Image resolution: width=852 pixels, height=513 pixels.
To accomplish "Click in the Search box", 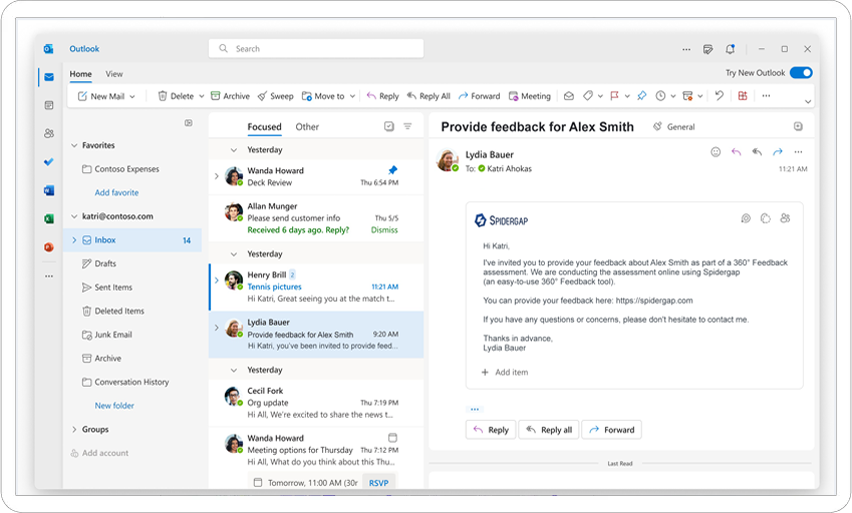I will pyautogui.click(x=316, y=49).
